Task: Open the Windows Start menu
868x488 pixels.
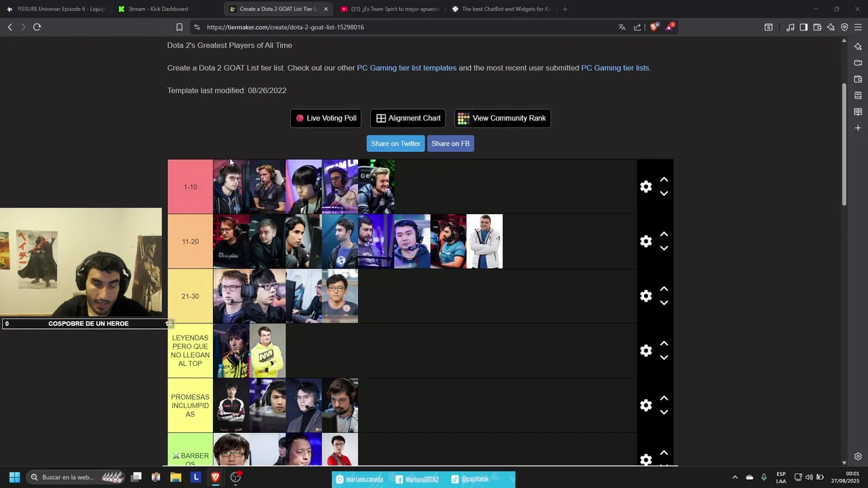Action: tap(14, 477)
